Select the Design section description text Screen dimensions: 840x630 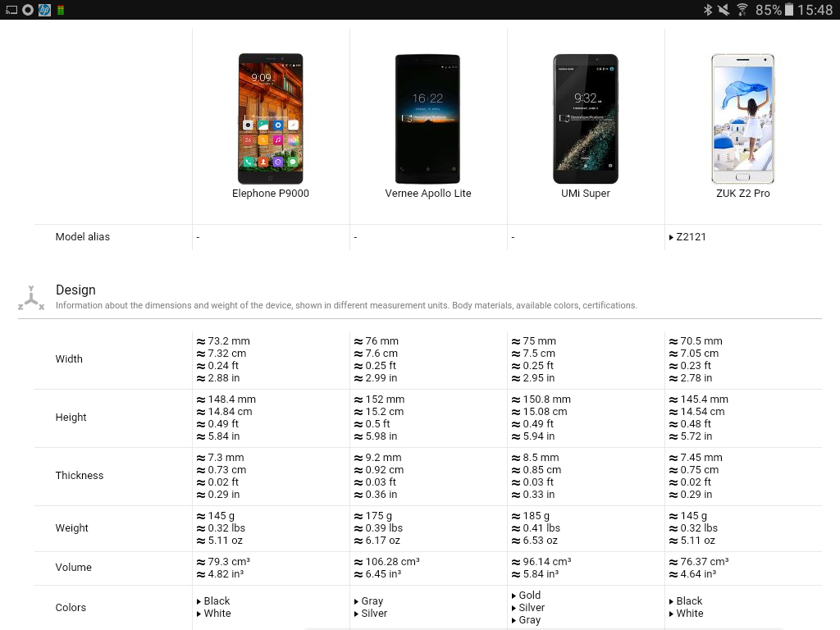pos(347,305)
